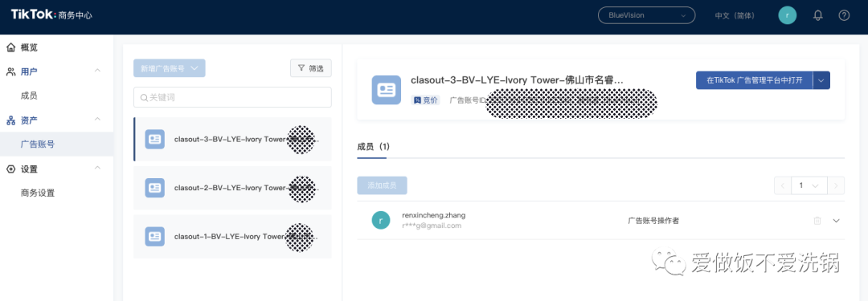
Task: Click the search magnifier icon
Action: pos(144,97)
